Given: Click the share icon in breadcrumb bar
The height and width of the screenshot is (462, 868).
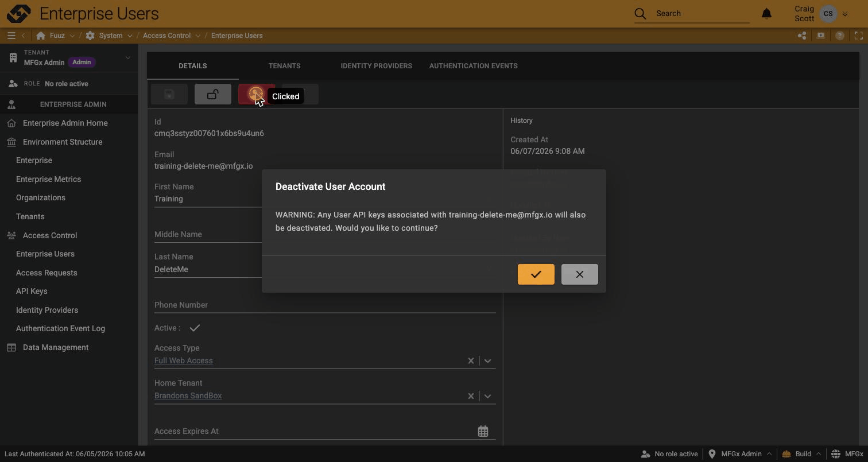Looking at the screenshot, I should coord(802,36).
